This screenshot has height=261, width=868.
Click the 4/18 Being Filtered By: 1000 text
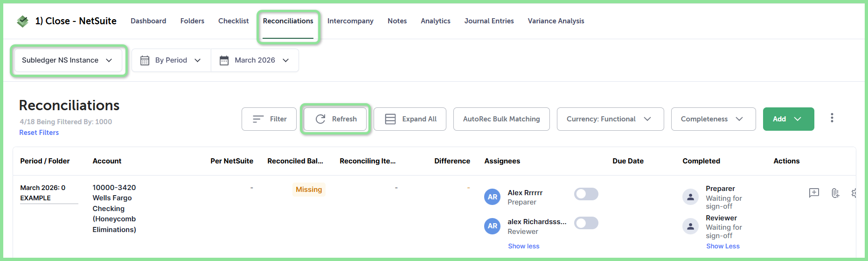66,122
